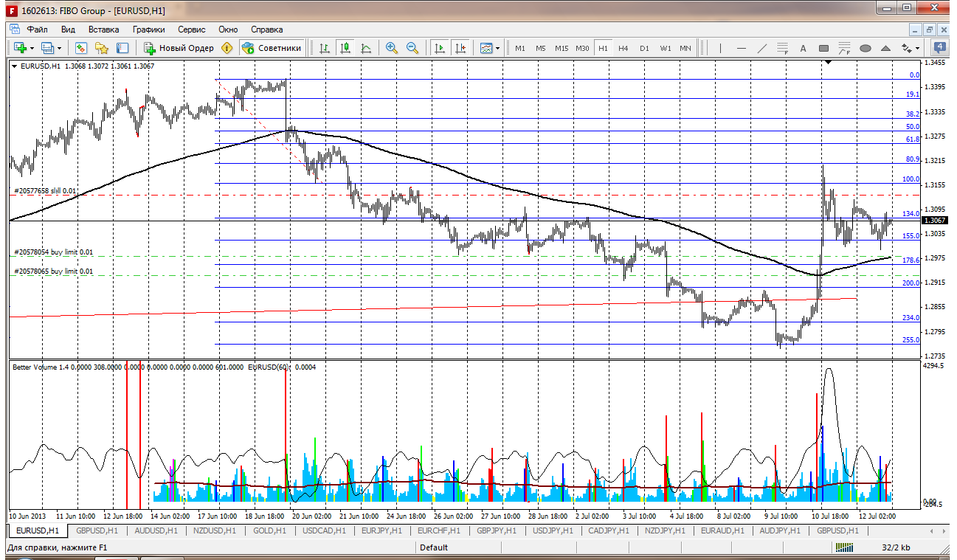Open the Market Watch window icon
The height and width of the screenshot is (560, 957).
click(x=81, y=48)
